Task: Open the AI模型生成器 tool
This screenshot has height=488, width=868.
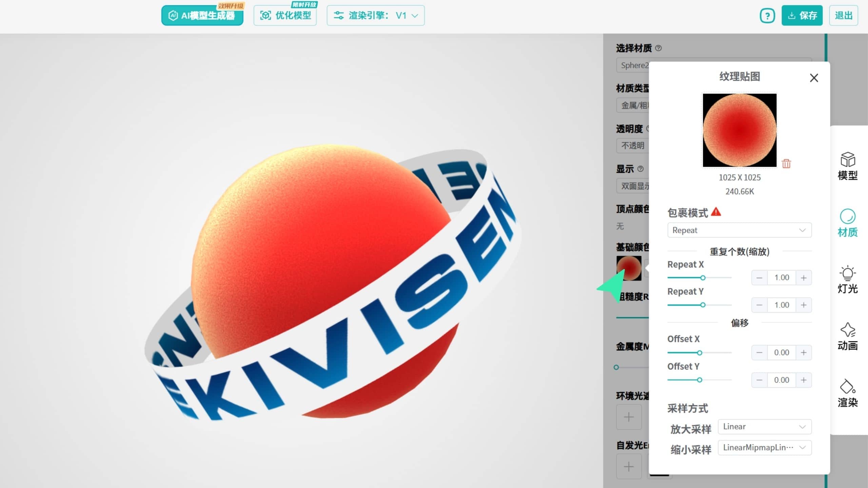Action: pyautogui.click(x=202, y=15)
